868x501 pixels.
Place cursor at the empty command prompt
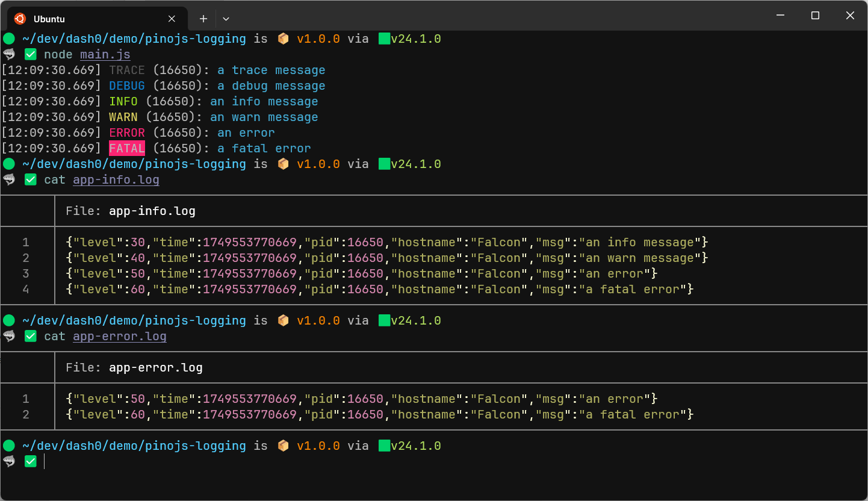coord(45,462)
